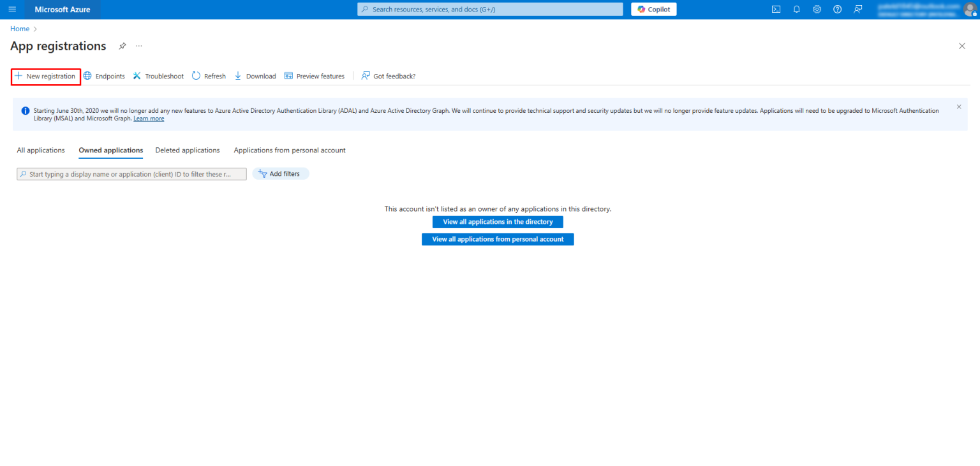The image size is (980, 466).
Task: Run the Troubleshoot tool
Action: coord(158,76)
